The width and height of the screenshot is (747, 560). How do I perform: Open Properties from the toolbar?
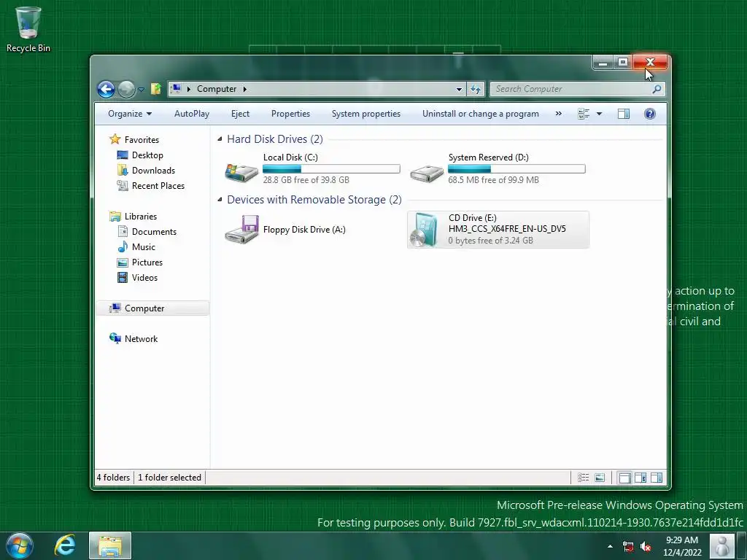click(x=290, y=114)
